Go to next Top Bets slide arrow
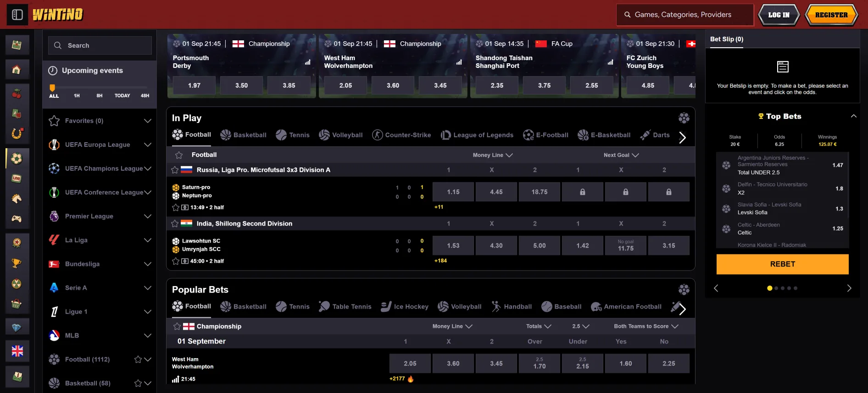868x393 pixels. click(849, 288)
